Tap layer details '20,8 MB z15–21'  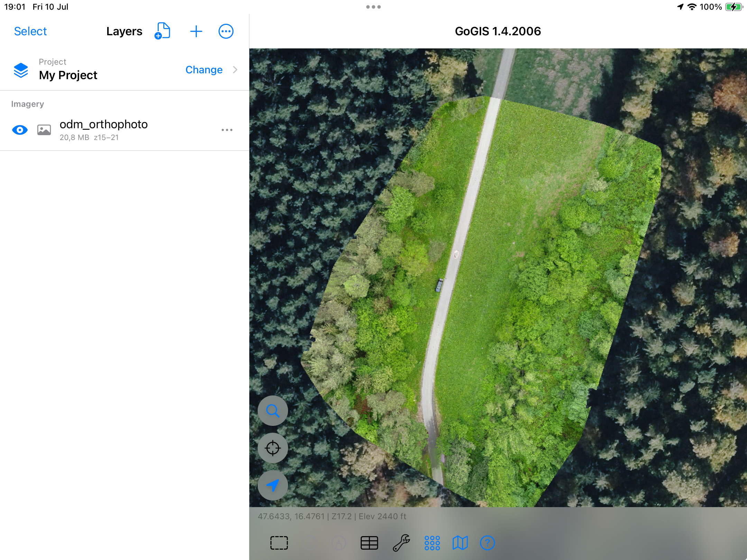pos(89,138)
